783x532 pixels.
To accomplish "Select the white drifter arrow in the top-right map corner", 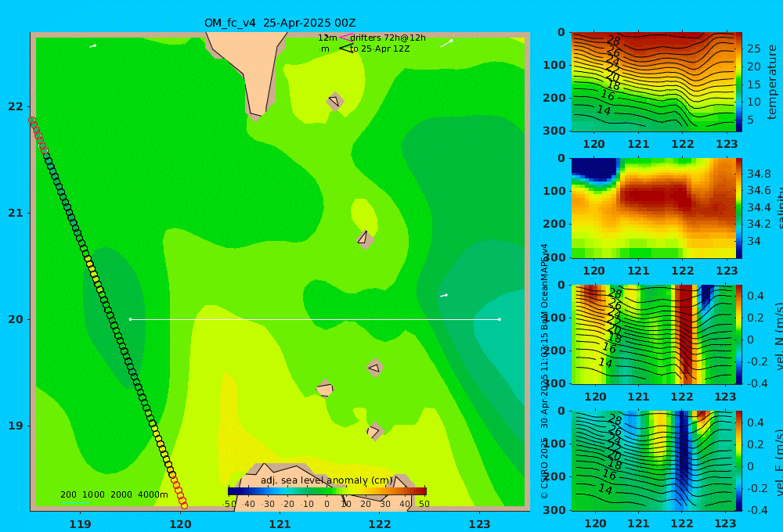I will [447, 43].
